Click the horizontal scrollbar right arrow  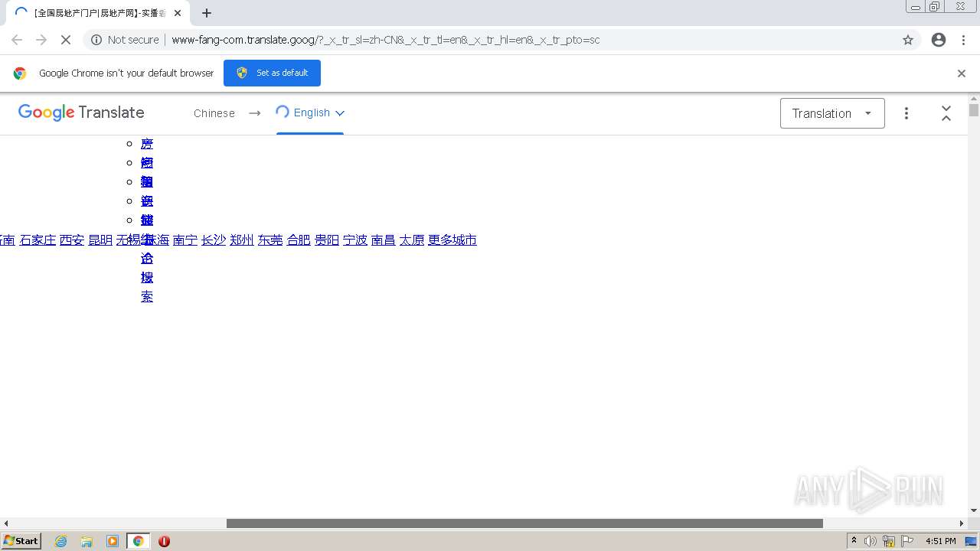click(962, 523)
